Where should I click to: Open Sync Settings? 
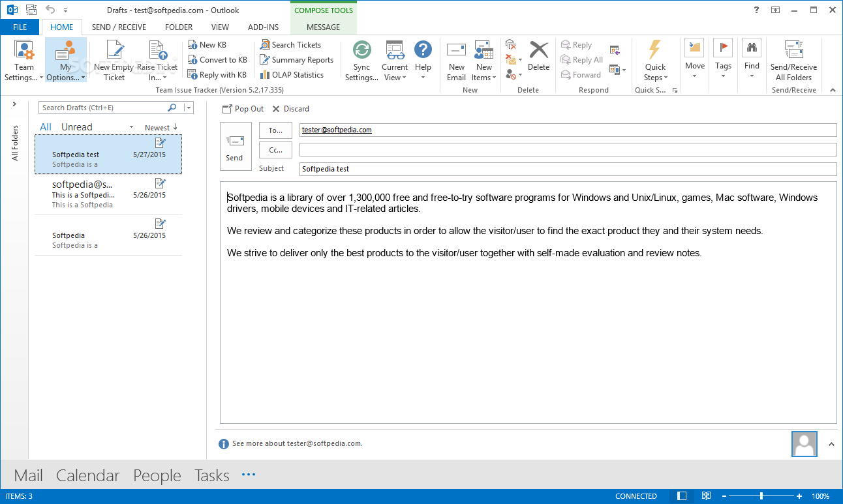pyautogui.click(x=361, y=61)
